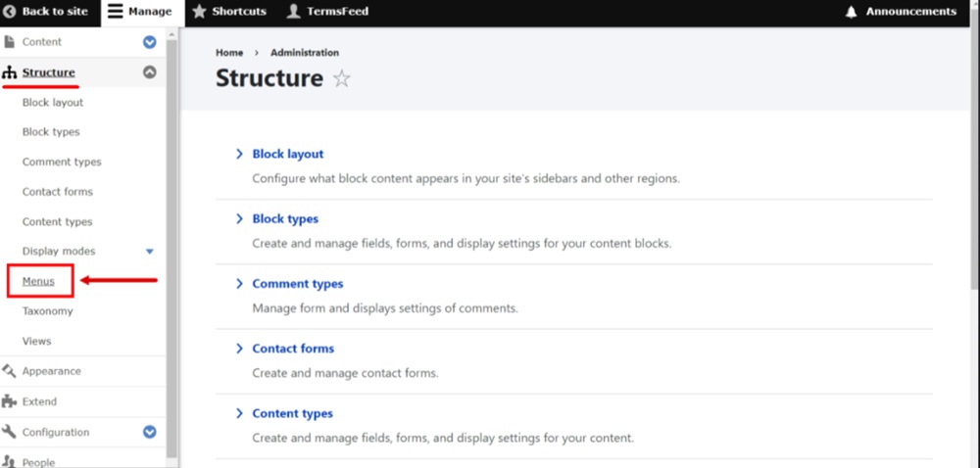Click the sidebar vertical scrollbar
The width and height of the screenshot is (980, 468).
[x=171, y=250]
